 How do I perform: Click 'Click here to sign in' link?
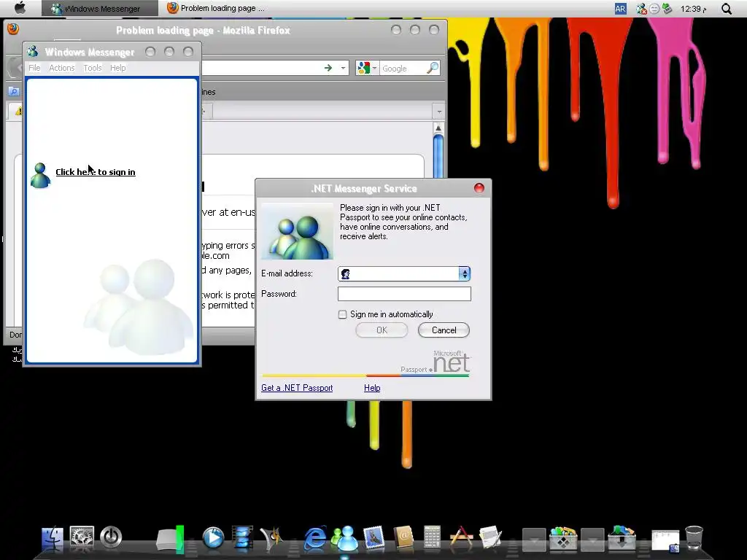click(96, 172)
